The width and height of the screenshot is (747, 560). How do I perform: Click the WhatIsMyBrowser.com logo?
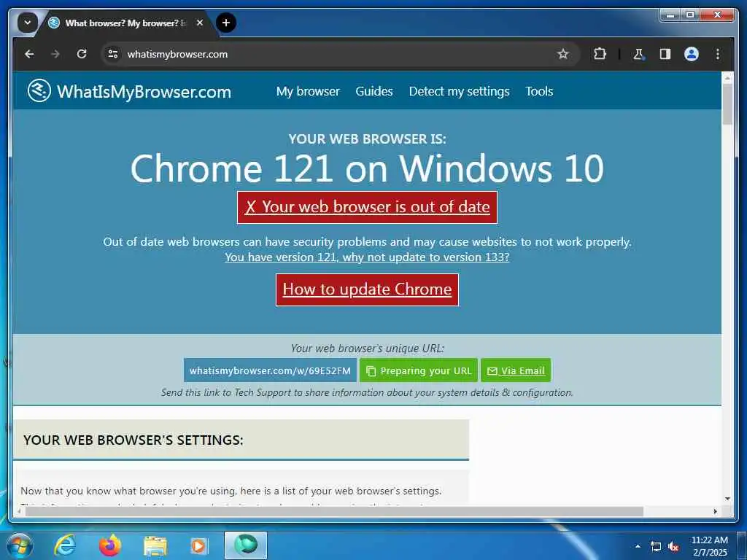(x=129, y=91)
